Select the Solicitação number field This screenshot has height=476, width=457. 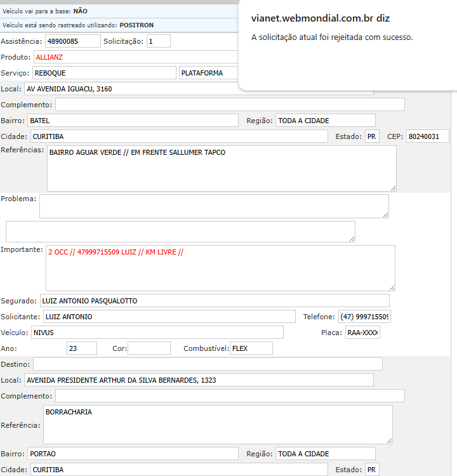158,41
